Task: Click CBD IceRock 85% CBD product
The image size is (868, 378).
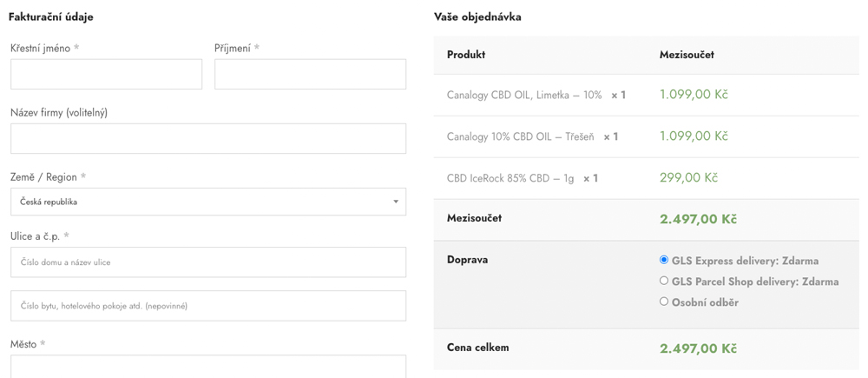Action: tap(510, 179)
